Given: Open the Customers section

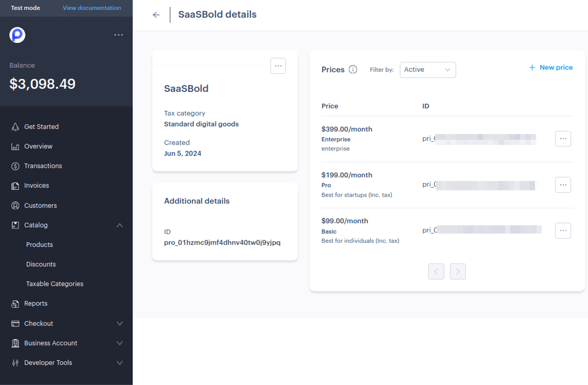Looking at the screenshot, I should (41, 205).
